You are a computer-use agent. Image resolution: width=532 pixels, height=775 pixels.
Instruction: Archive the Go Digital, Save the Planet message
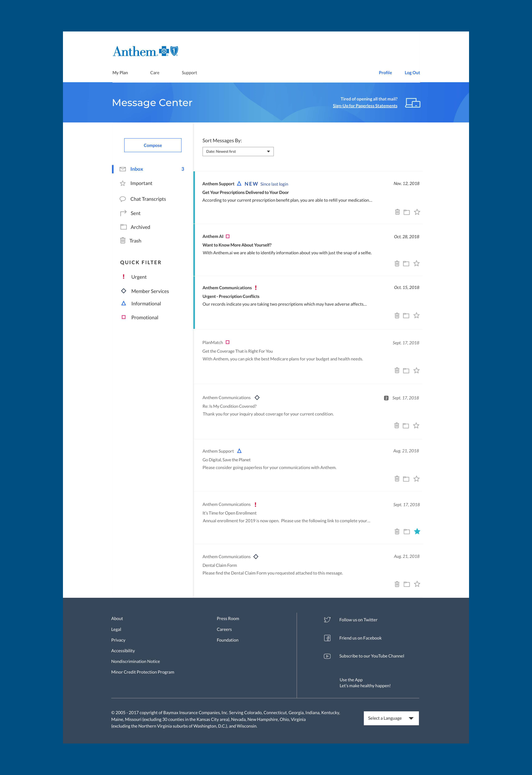(x=406, y=479)
